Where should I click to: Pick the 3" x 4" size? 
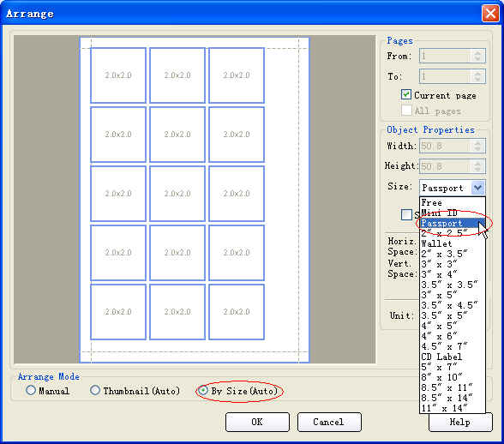(453, 274)
